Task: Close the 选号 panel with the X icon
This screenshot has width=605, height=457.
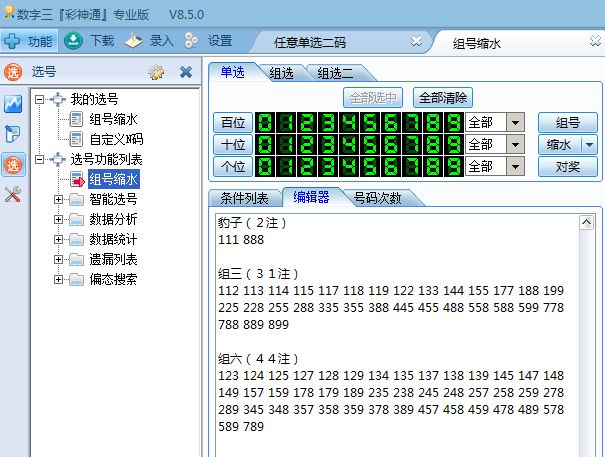Action: pos(186,72)
